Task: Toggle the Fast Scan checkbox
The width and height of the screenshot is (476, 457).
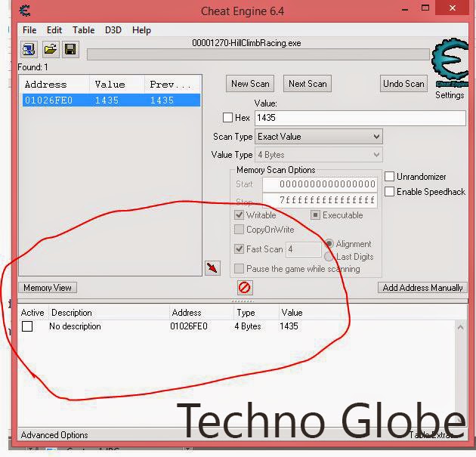Action: point(240,249)
